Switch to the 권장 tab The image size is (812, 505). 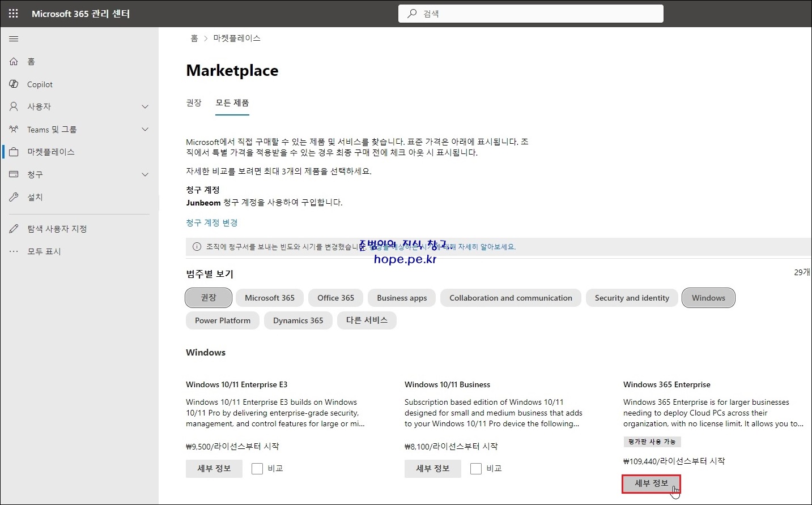[x=194, y=103]
